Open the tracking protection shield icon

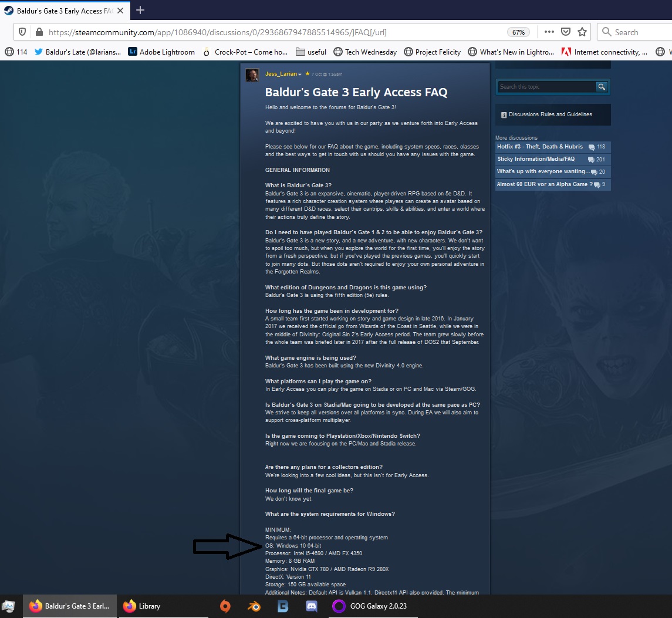click(22, 32)
